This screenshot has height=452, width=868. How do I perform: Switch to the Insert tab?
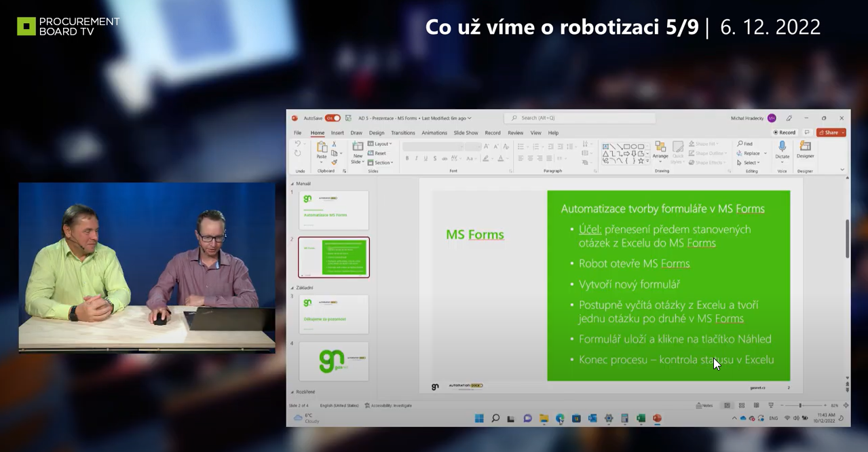click(x=337, y=133)
